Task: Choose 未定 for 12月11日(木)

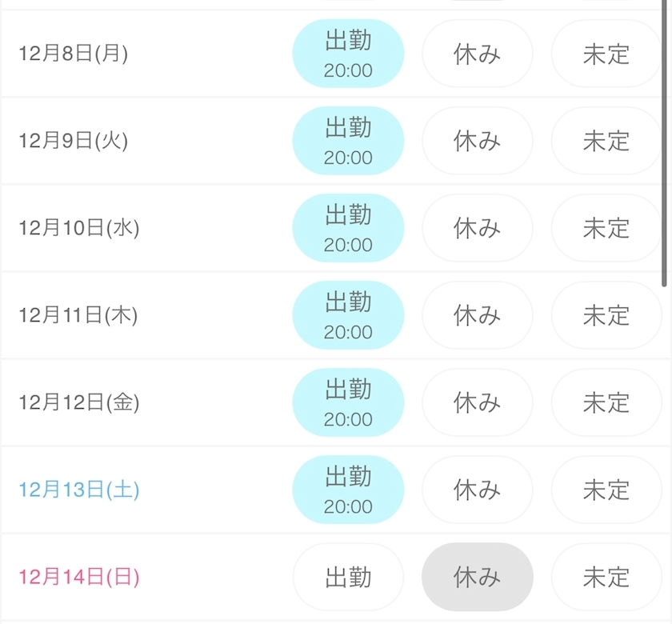Action: [606, 315]
